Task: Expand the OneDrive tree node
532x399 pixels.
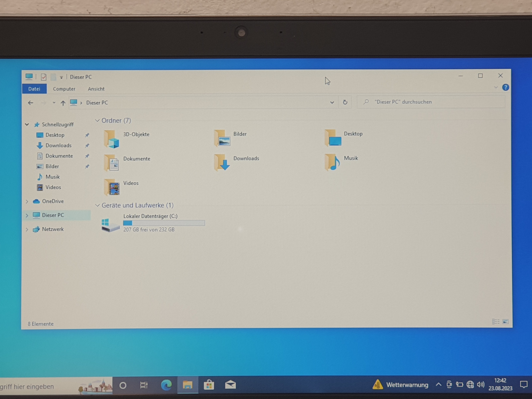Action: tap(27, 201)
